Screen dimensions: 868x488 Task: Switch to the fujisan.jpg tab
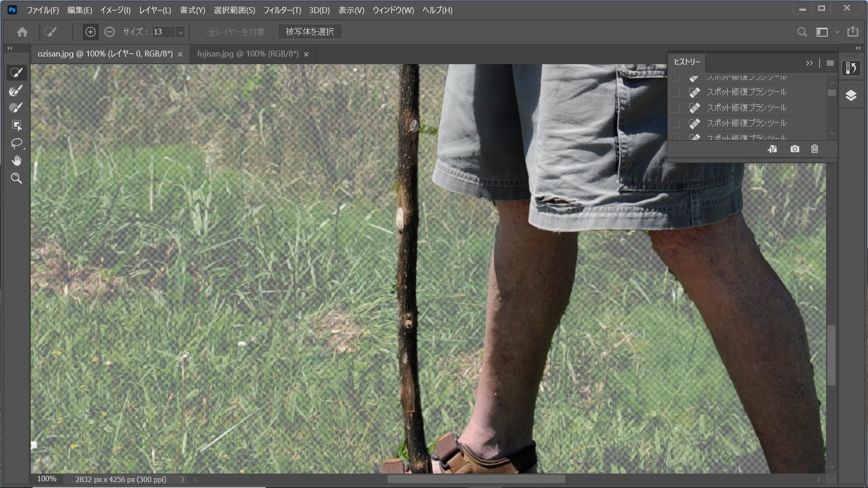248,54
